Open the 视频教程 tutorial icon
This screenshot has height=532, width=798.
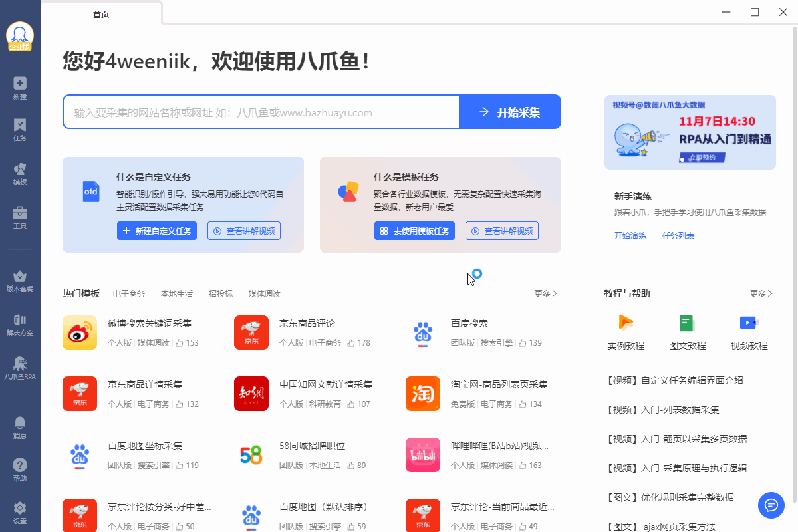pos(749,323)
